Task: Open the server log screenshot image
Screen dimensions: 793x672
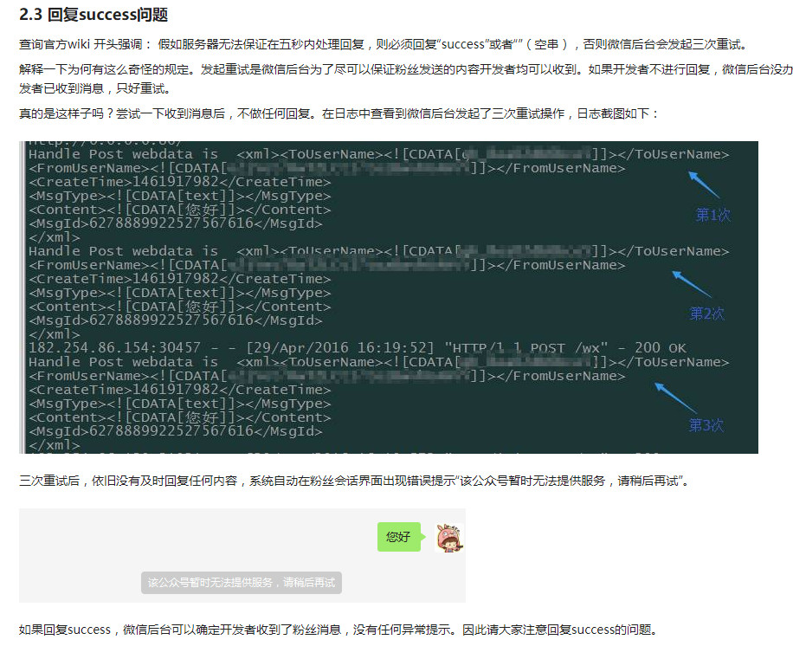Action: pyautogui.click(x=389, y=297)
